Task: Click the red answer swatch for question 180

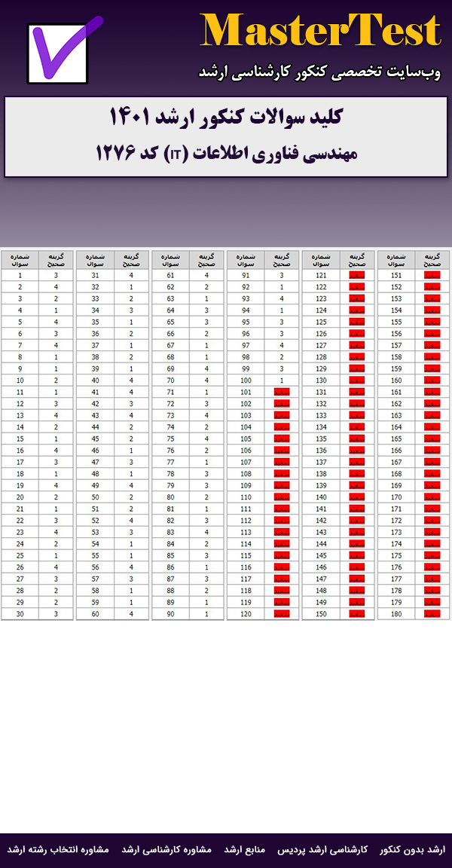Action: click(432, 614)
